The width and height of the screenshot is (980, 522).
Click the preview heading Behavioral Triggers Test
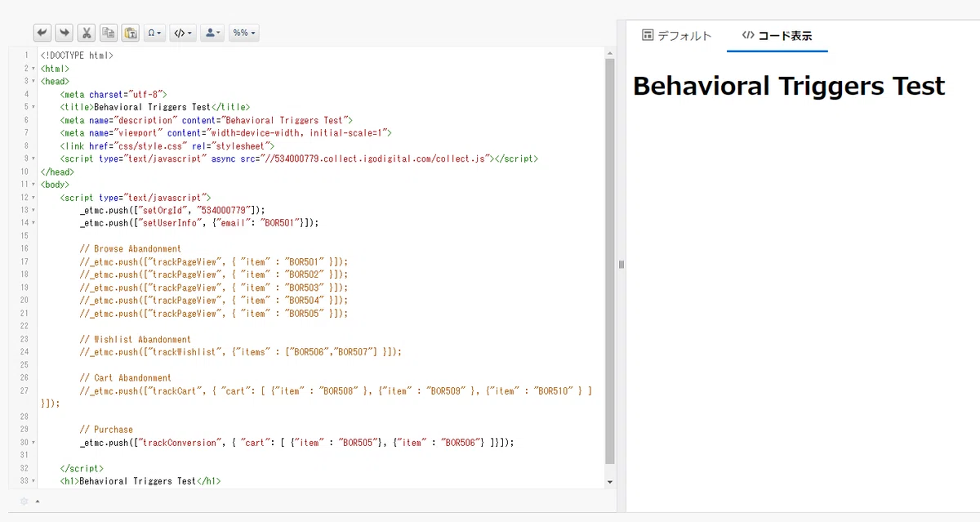[789, 86]
